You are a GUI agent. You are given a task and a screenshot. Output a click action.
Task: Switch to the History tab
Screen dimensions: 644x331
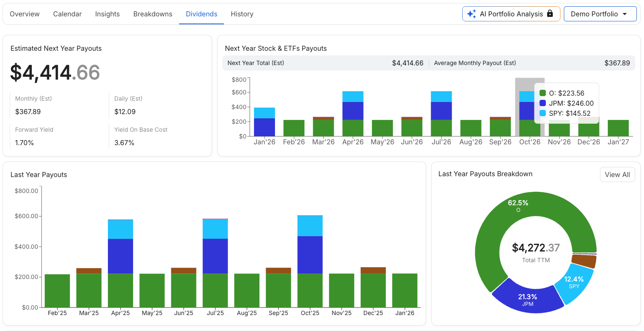242,14
